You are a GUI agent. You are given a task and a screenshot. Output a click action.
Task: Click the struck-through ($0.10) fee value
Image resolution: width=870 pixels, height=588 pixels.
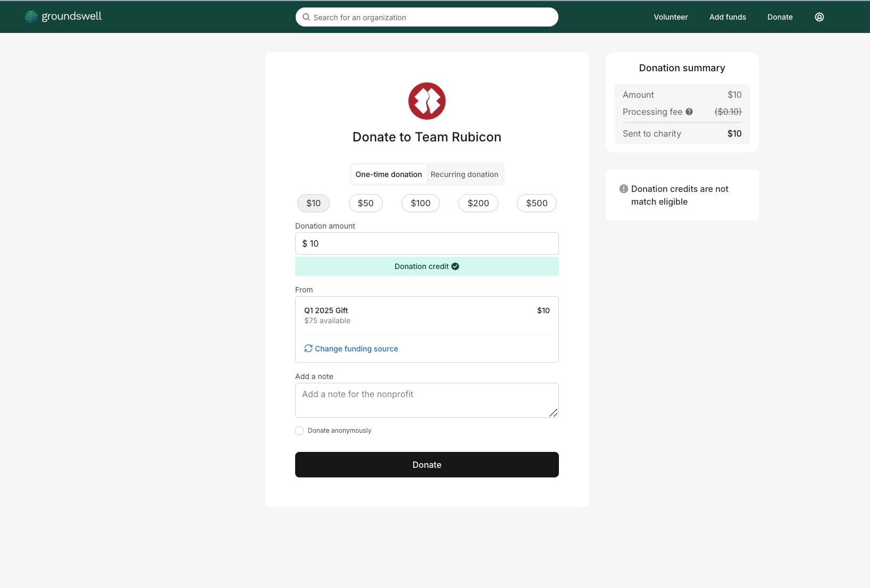728,112
